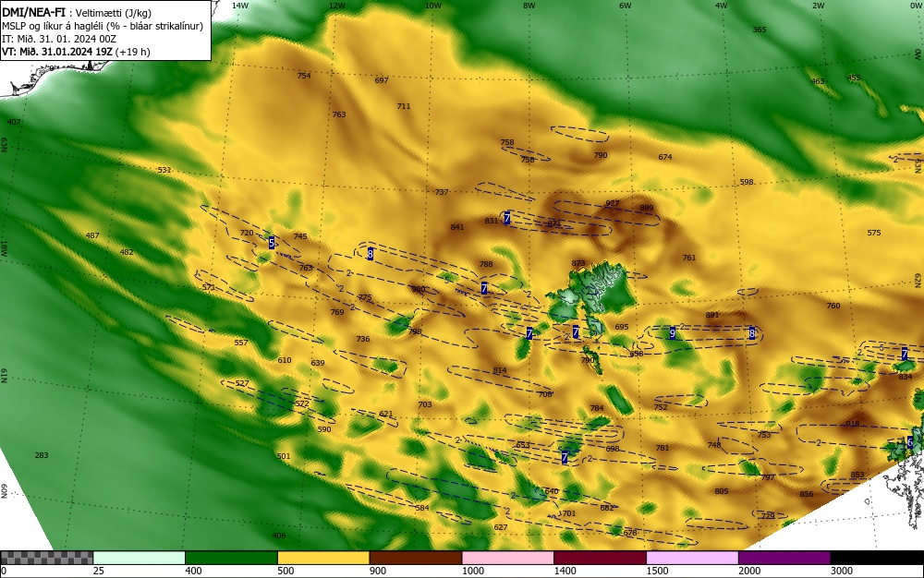
Task: Click the yellow 500–900 legend swatch
Action: (323, 558)
